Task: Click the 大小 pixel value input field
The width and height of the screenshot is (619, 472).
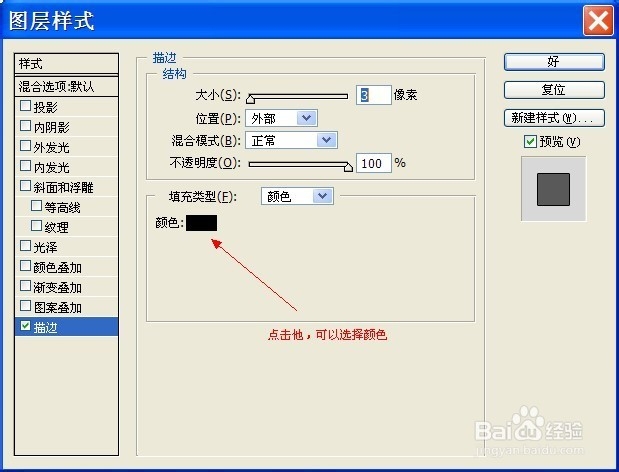Action: (373, 95)
